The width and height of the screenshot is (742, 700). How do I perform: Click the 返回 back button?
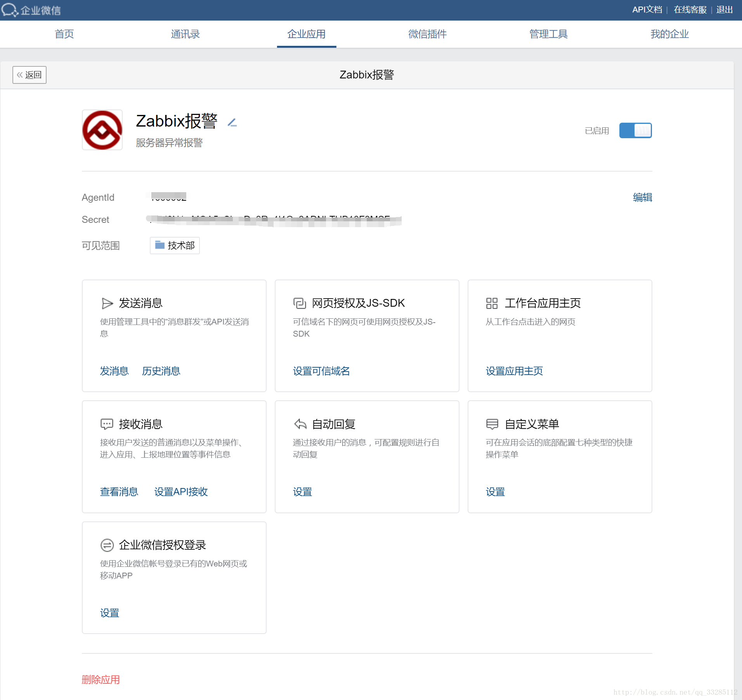tap(29, 75)
